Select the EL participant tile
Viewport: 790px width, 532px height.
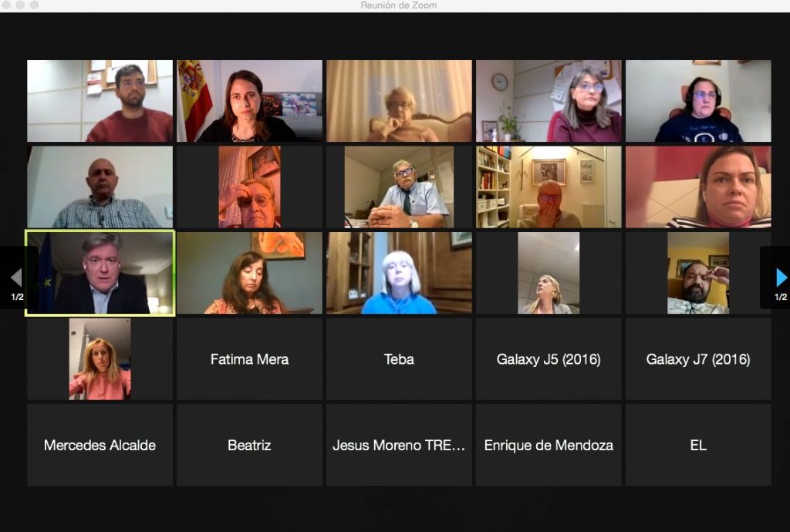tap(698, 445)
